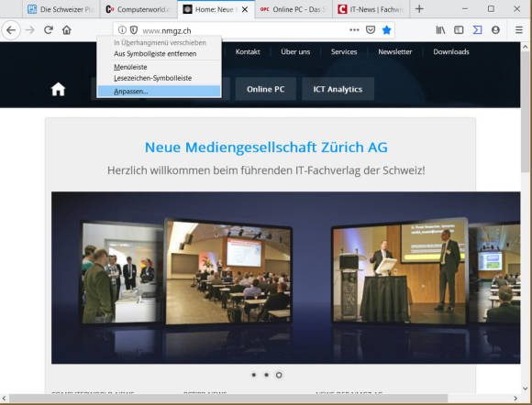Click the browser back arrow button
This screenshot has height=405, width=532.
click(x=11, y=30)
